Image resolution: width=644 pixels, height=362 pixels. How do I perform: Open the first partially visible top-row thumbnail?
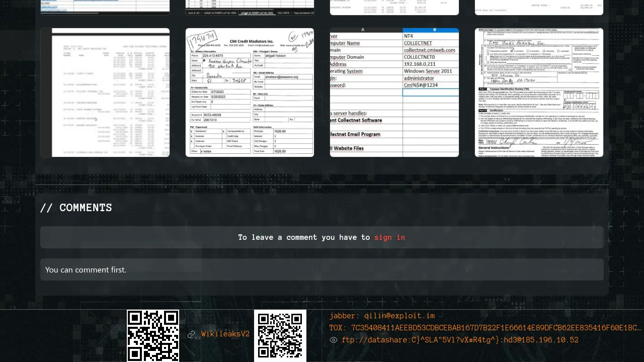click(105, 7)
